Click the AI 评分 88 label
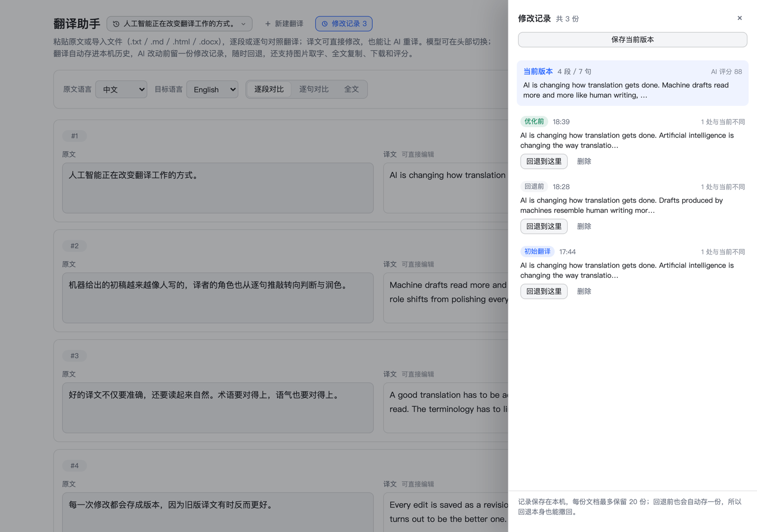This screenshot has width=757, height=532. (x=726, y=72)
